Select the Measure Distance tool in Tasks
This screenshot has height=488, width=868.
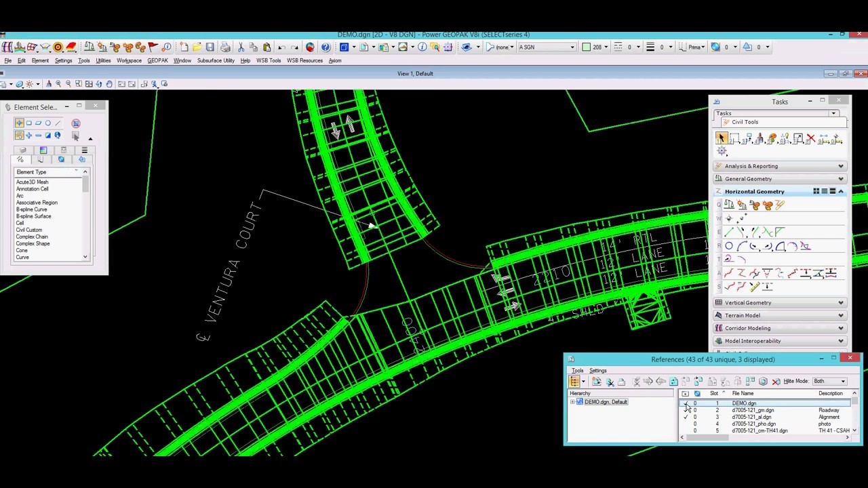point(824,138)
